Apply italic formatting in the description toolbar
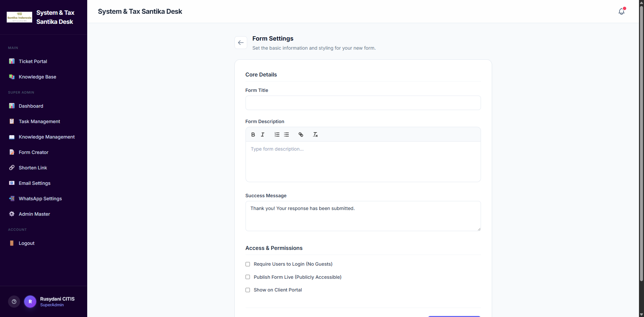Screen dimensions: 644x317 pyautogui.click(x=263, y=134)
